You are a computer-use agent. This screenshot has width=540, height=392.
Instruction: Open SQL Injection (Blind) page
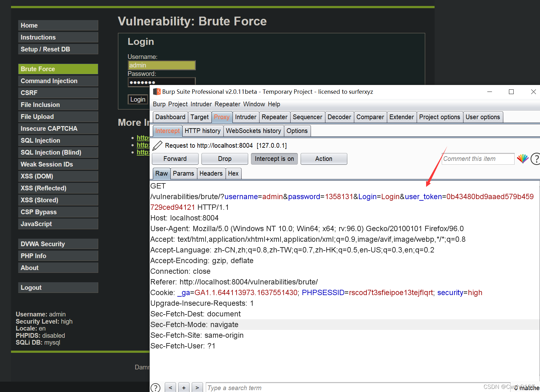pyautogui.click(x=58, y=152)
